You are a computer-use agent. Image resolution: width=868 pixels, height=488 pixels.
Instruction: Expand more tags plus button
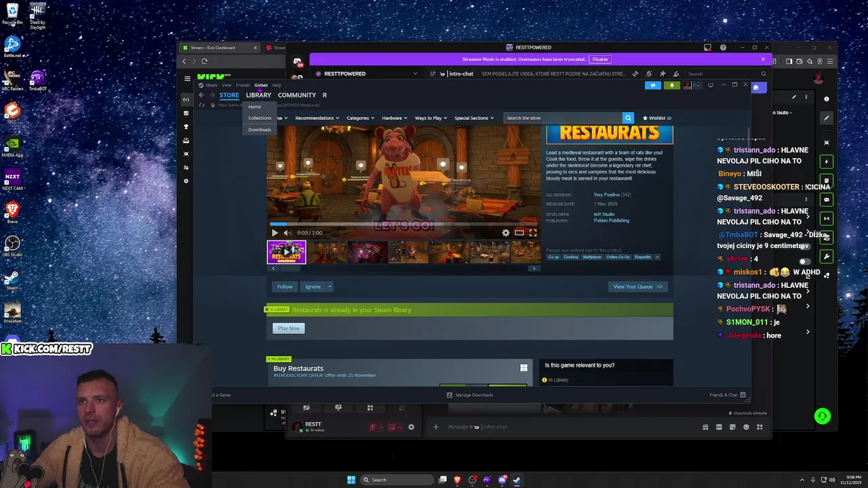(x=657, y=257)
